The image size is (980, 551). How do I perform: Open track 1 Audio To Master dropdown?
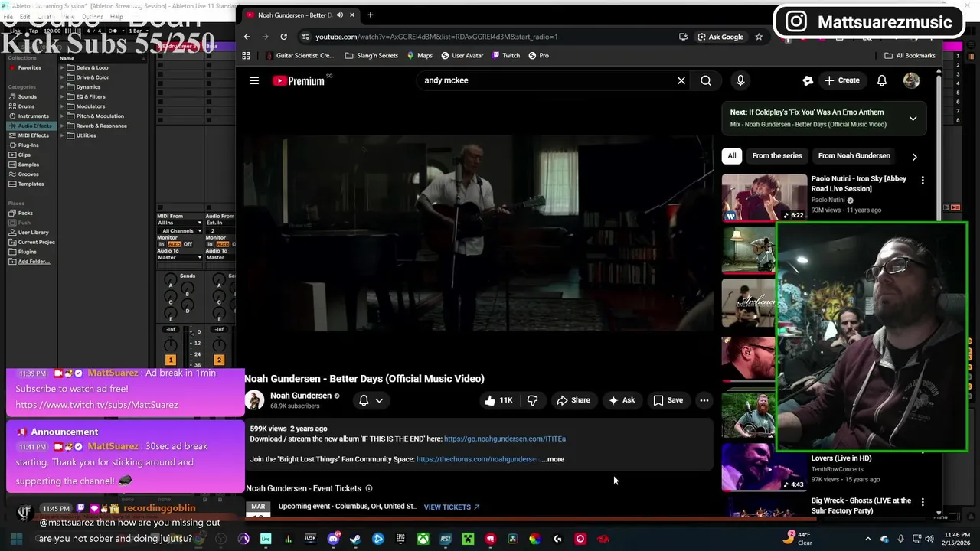(x=180, y=257)
